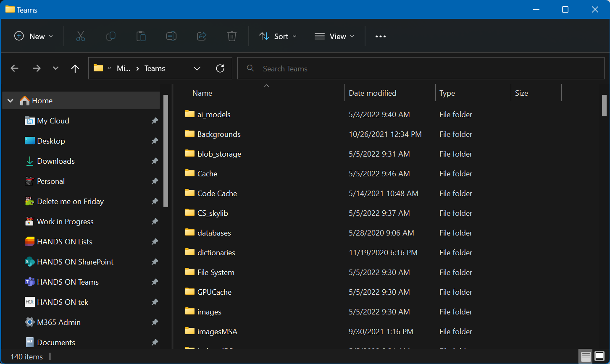The image size is (610, 364).
Task: Select HANDS ON SharePoint in sidebar
Action: [75, 262]
